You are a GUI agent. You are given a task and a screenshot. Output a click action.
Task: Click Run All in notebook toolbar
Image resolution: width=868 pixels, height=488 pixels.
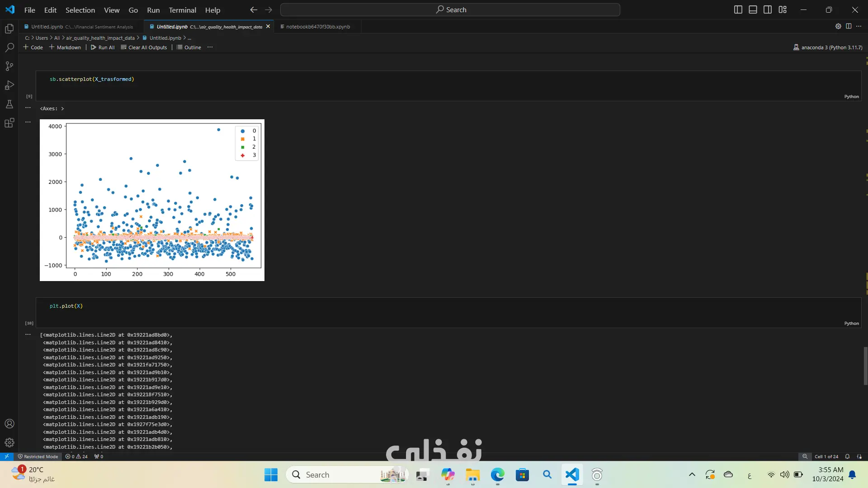[103, 47]
